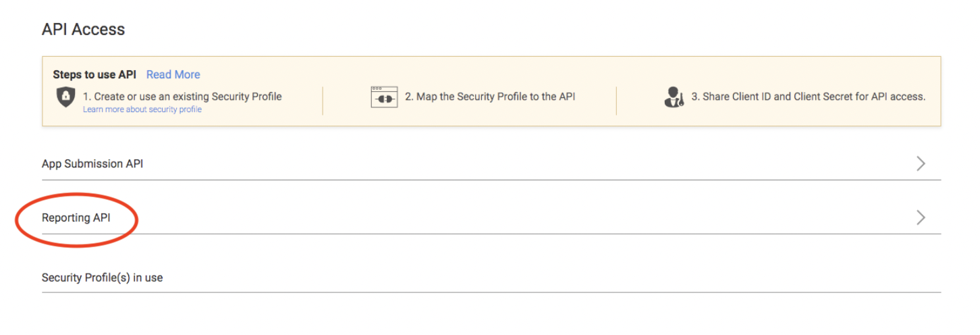Select the App Submission API label
Image resolution: width=980 pixels, height=335 pixels.
pyautogui.click(x=92, y=163)
